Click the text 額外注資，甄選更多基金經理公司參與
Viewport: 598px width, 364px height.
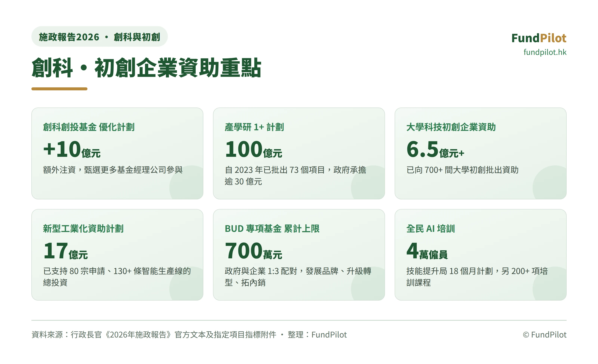[x=113, y=170]
